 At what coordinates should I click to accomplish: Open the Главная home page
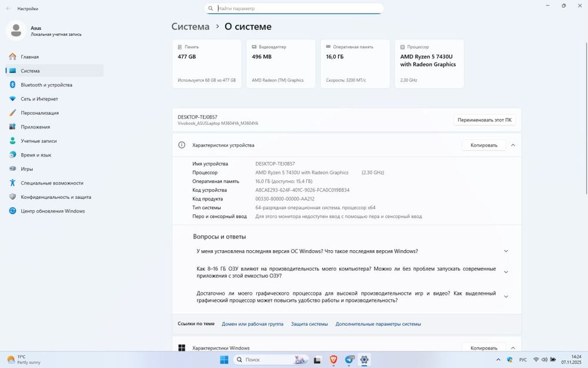point(54,57)
